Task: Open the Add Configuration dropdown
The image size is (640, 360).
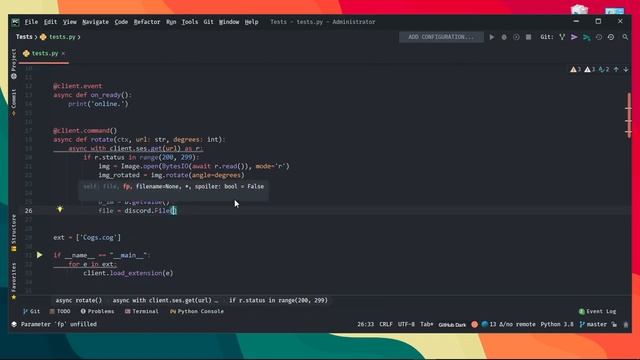Action: [441, 37]
